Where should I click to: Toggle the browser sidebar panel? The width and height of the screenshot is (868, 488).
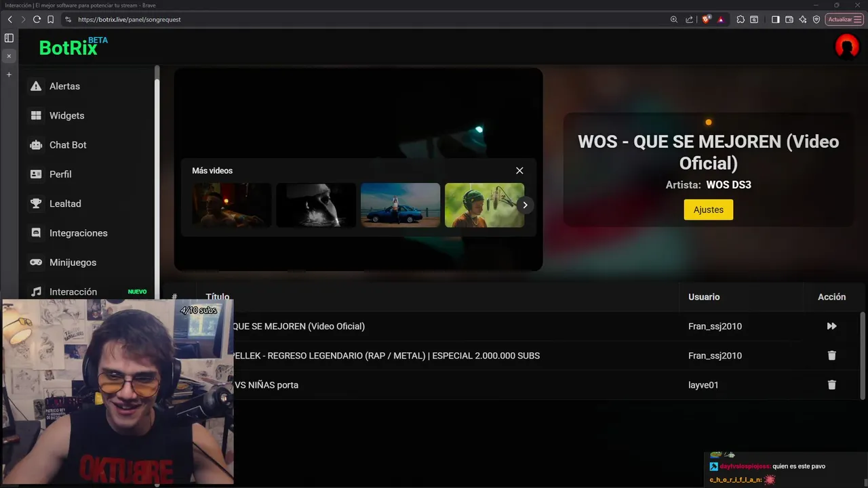(775, 20)
